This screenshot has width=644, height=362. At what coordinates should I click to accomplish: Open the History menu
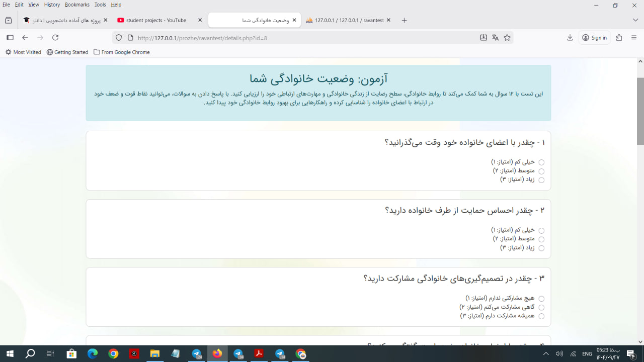coord(52,5)
